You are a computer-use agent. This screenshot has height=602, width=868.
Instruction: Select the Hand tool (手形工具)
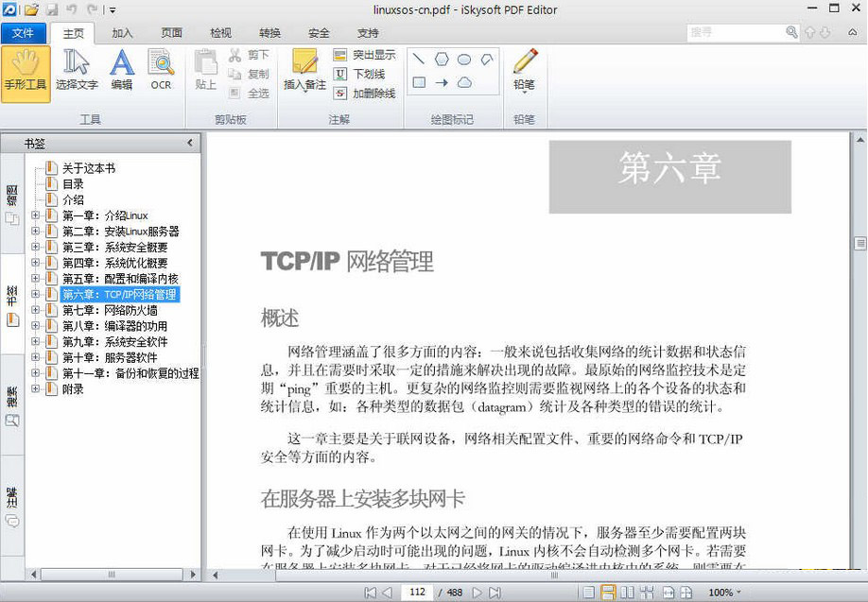[x=26, y=74]
